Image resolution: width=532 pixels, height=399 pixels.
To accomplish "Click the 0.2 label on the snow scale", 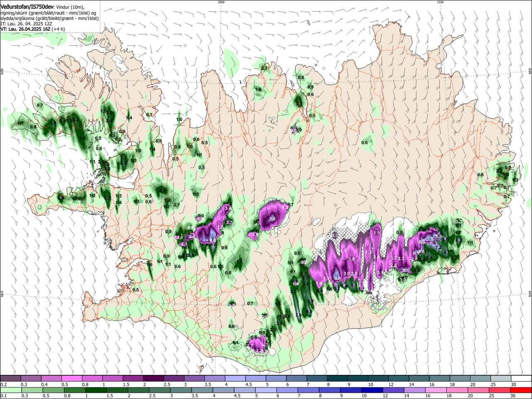I will pos(3,384).
